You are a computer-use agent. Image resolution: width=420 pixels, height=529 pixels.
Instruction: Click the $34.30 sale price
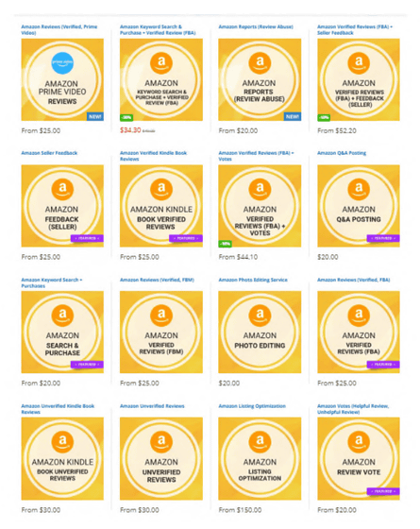point(130,130)
